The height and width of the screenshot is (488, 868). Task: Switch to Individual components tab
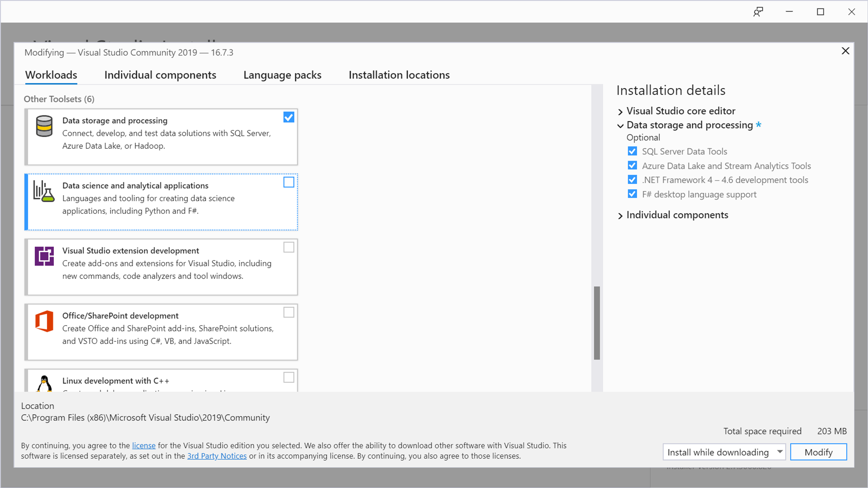pyautogui.click(x=160, y=75)
